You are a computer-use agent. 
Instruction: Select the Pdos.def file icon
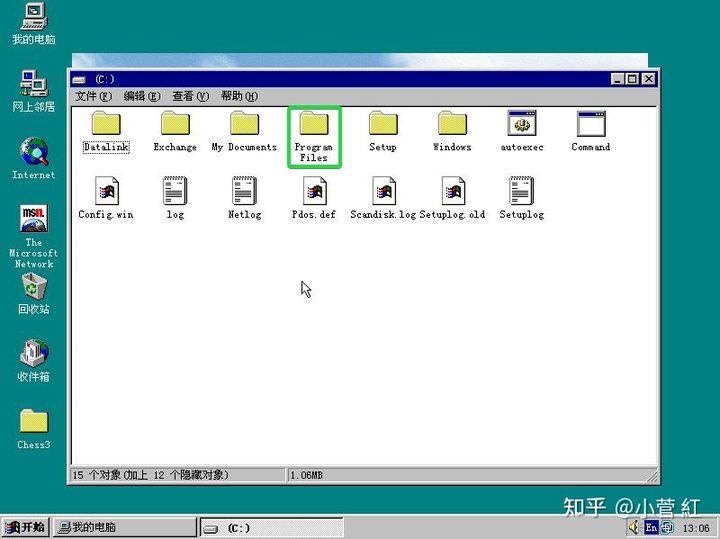click(315, 191)
